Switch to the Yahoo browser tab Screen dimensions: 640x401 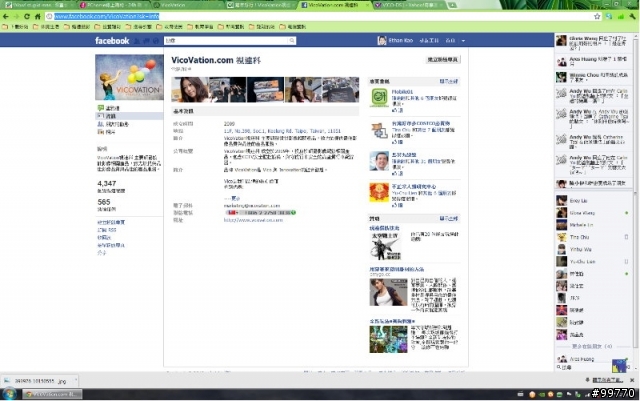click(x=410, y=5)
